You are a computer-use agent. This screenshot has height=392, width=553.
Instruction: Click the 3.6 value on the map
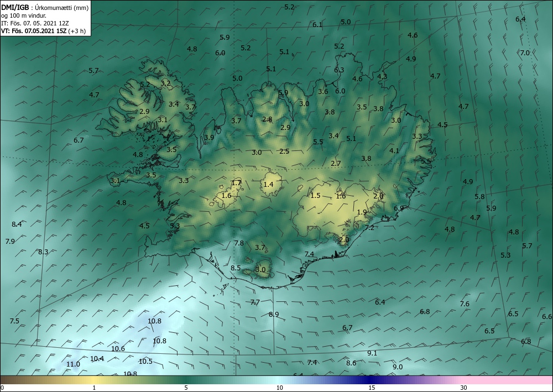tap(323, 92)
